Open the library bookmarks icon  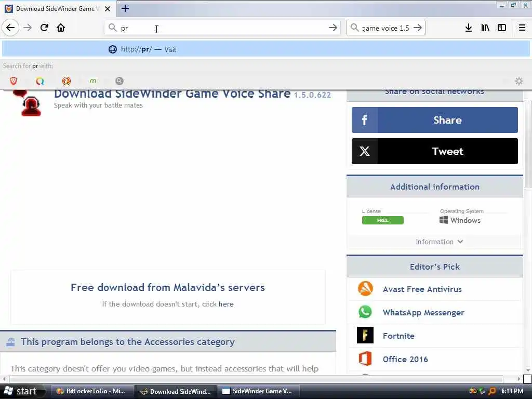point(485,28)
